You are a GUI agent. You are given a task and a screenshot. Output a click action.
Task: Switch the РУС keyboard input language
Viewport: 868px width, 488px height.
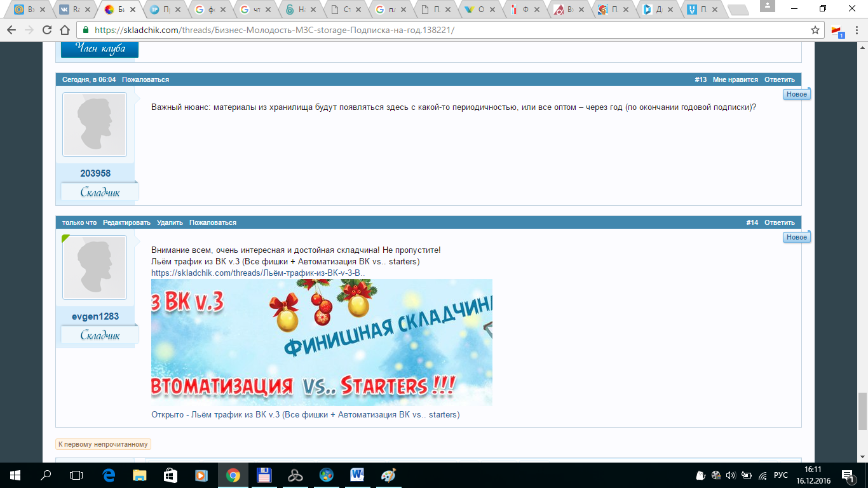[781, 475]
